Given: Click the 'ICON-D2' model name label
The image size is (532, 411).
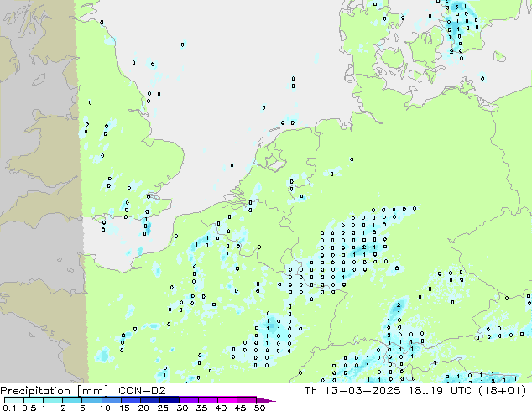Looking at the screenshot, I should (x=140, y=391).
